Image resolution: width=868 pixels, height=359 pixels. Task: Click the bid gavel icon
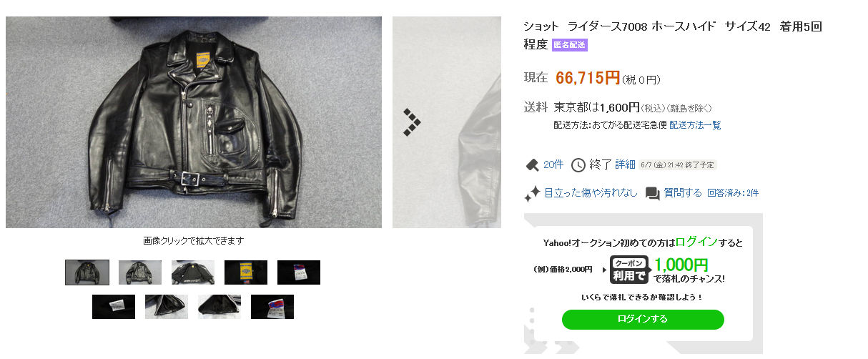(x=532, y=165)
